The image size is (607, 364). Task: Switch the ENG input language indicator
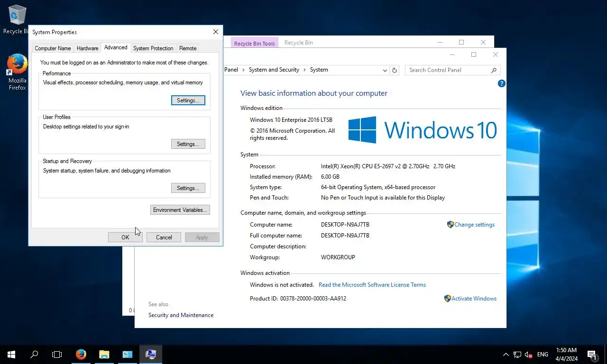tap(543, 354)
